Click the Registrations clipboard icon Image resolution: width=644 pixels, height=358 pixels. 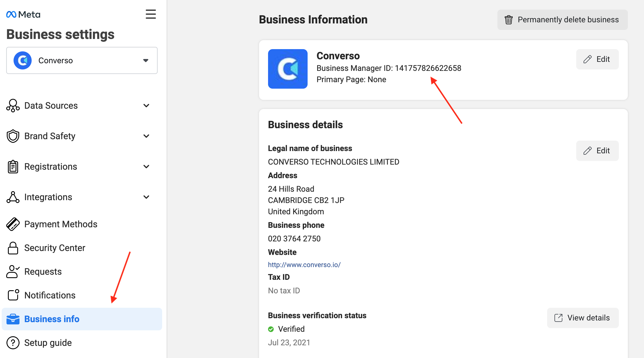[13, 167]
